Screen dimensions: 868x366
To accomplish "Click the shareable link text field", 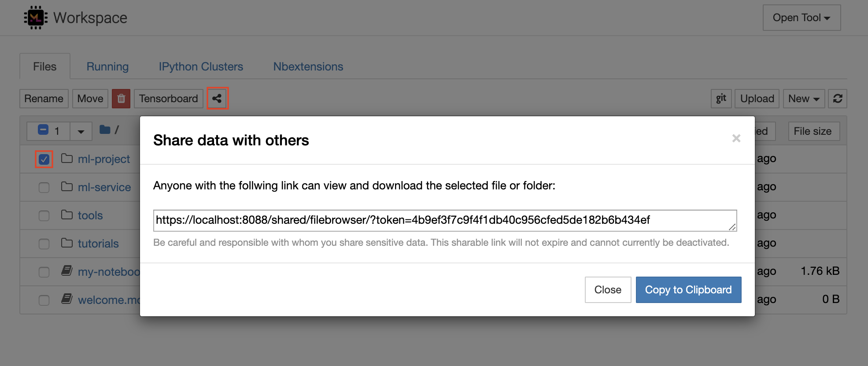I will 445,220.
